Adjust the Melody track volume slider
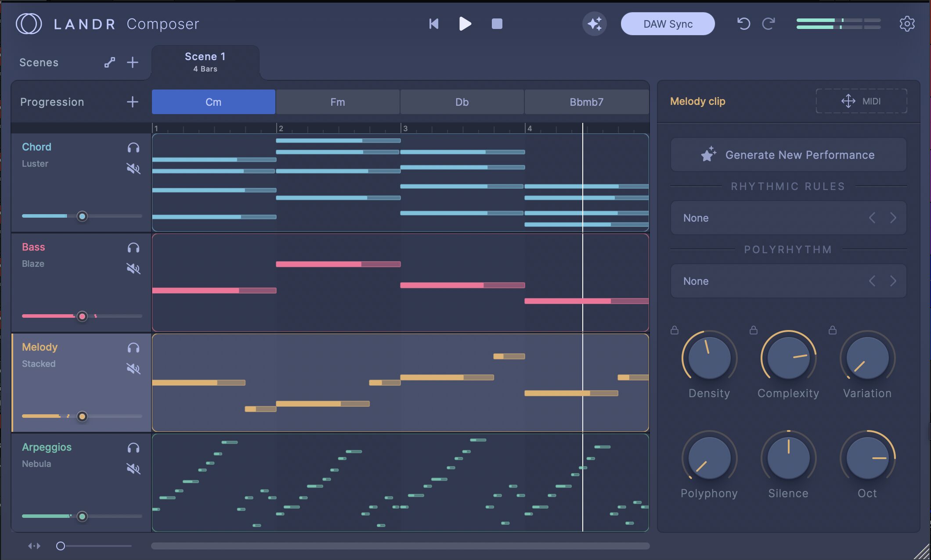931x560 pixels. [x=82, y=416]
